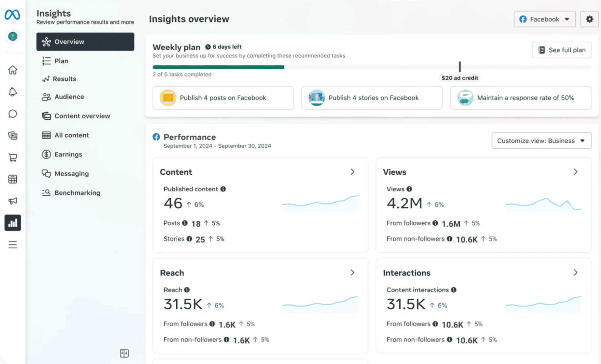The height and width of the screenshot is (364, 601).
Task: Open the megaphone ads icon
Action: pyautogui.click(x=13, y=201)
